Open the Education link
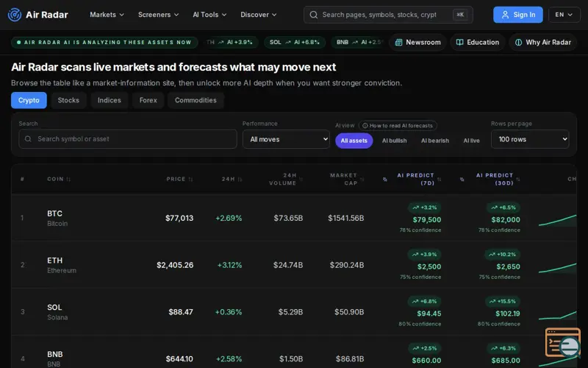This screenshot has width=588, height=368. [x=477, y=43]
